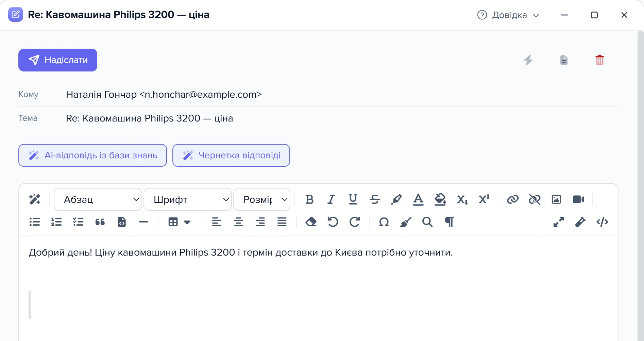Screen dimensions: 644x341
Task: Remove link with unlink icon
Action: pos(535,199)
